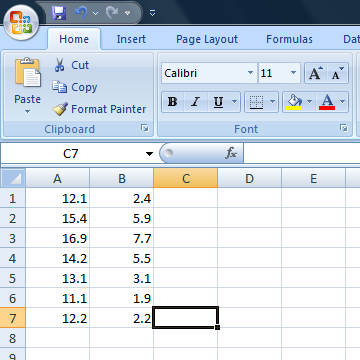Toggle italic formatting

point(195,102)
